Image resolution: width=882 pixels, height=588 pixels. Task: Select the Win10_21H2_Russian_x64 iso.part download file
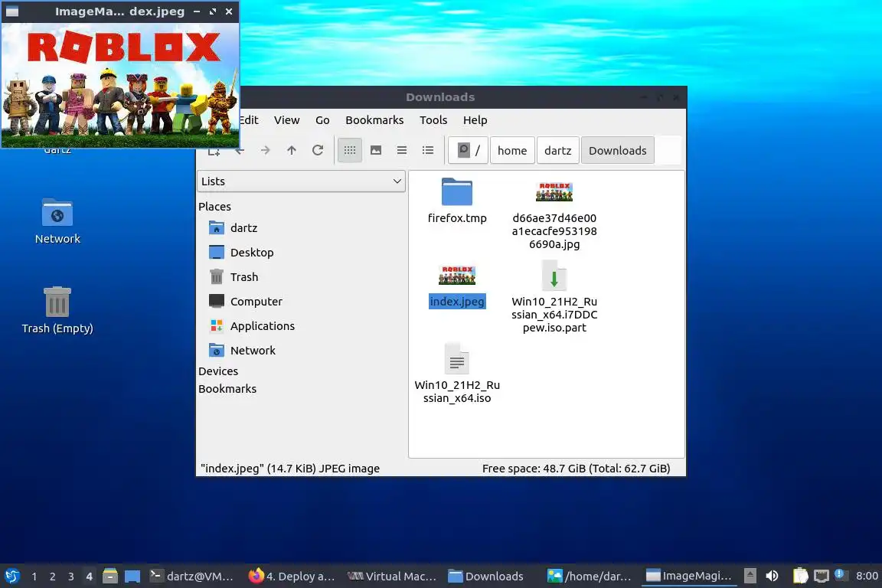point(554,275)
